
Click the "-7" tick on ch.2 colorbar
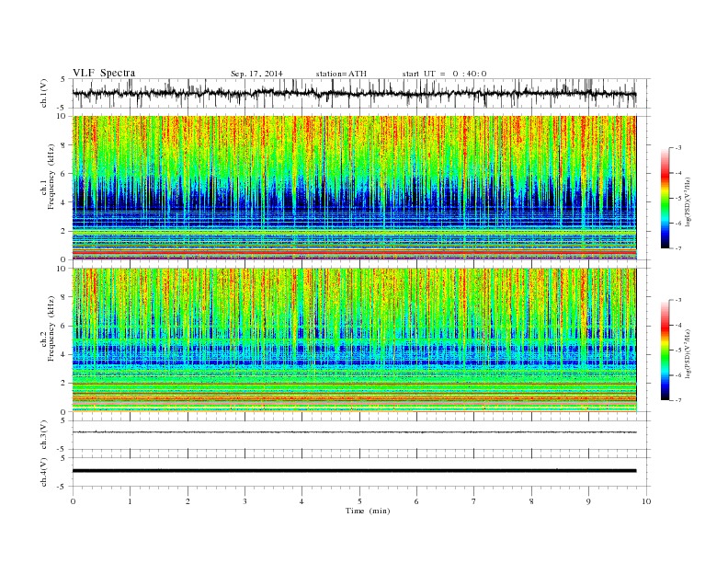678,400
